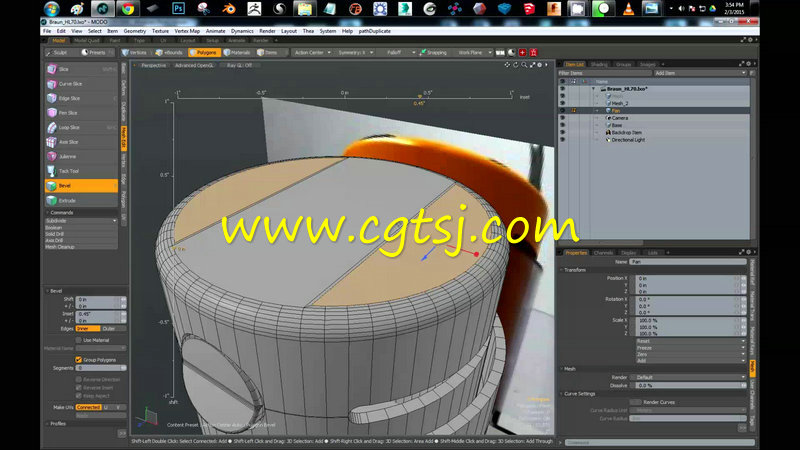This screenshot has width=800, height=450.
Task: Switch to Vertices selection mode
Action: 135,53
